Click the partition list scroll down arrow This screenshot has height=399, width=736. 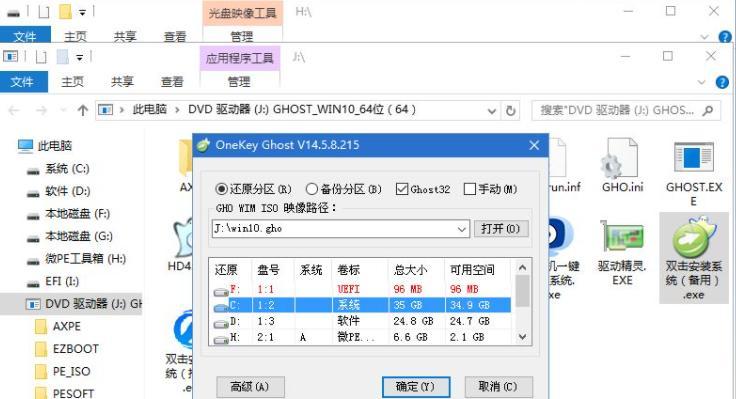(x=522, y=337)
